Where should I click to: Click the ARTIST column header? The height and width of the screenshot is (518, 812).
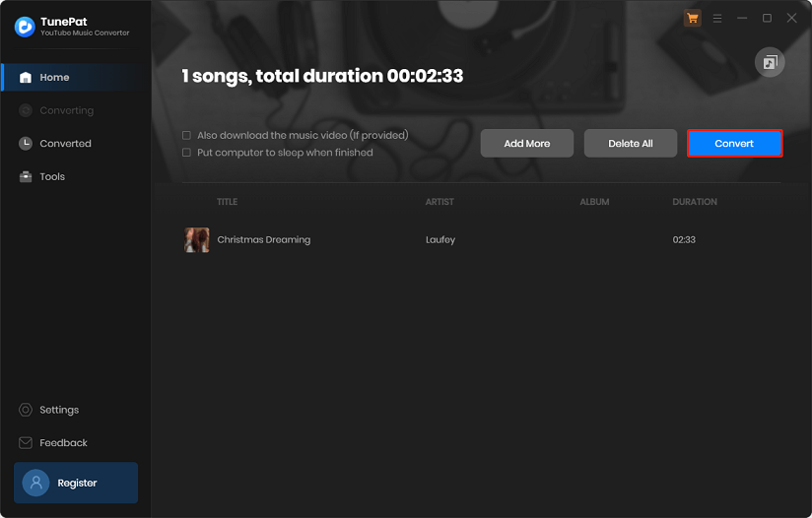[440, 202]
